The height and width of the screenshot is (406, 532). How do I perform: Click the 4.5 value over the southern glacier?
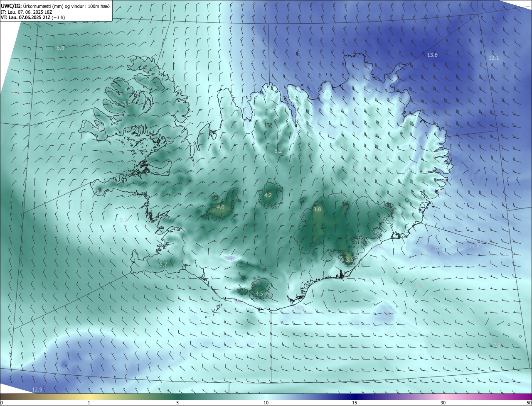click(259, 294)
